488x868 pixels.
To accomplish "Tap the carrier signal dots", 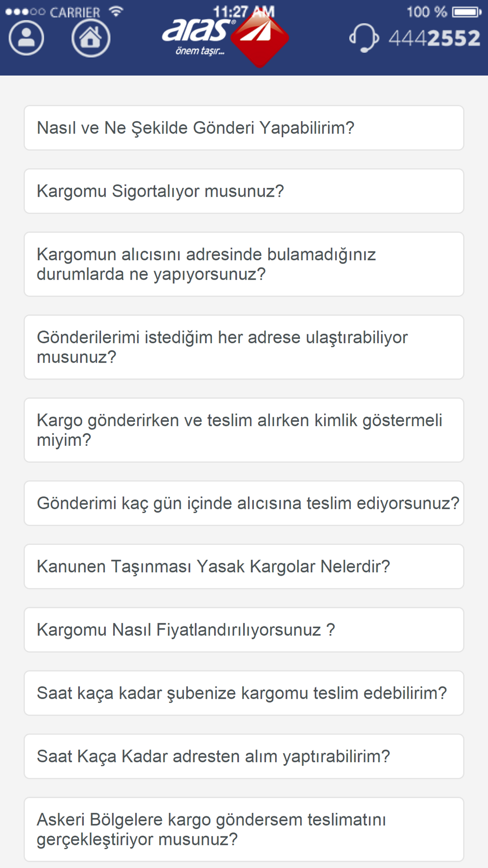I will pos(25,11).
